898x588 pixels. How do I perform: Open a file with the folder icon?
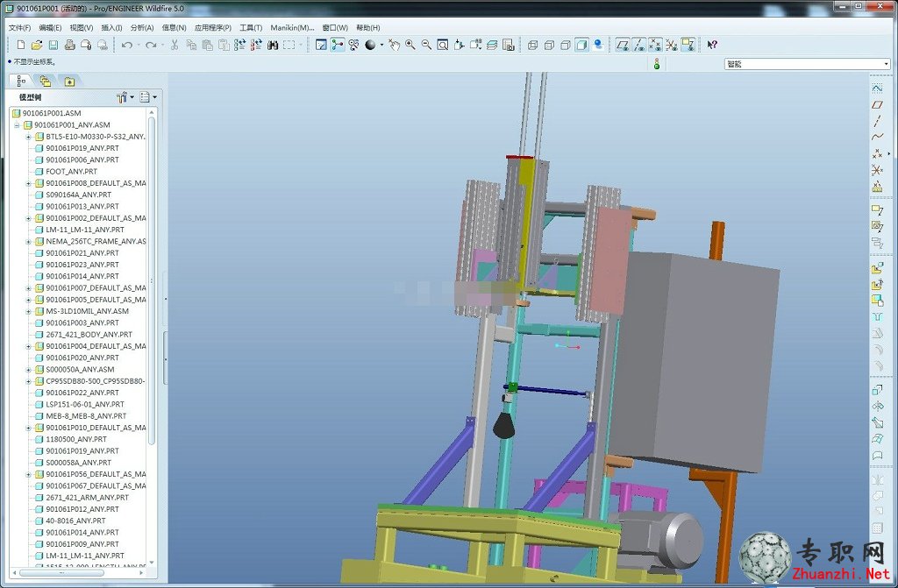pos(37,45)
